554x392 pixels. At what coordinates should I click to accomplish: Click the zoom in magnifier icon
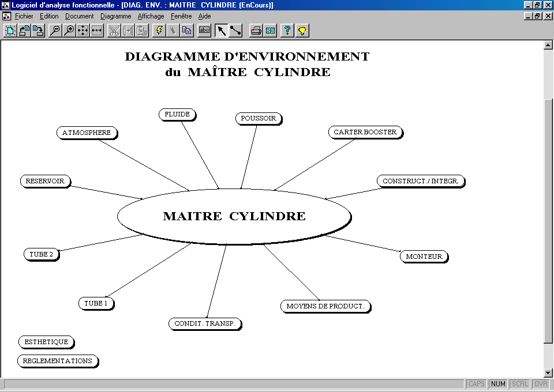(69, 31)
